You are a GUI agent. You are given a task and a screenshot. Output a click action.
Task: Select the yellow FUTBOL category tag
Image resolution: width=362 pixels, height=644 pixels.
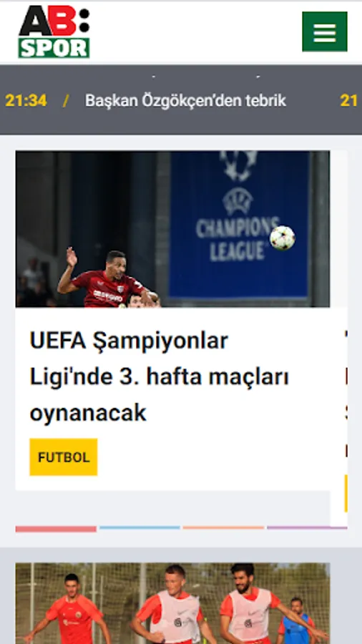pyautogui.click(x=64, y=457)
